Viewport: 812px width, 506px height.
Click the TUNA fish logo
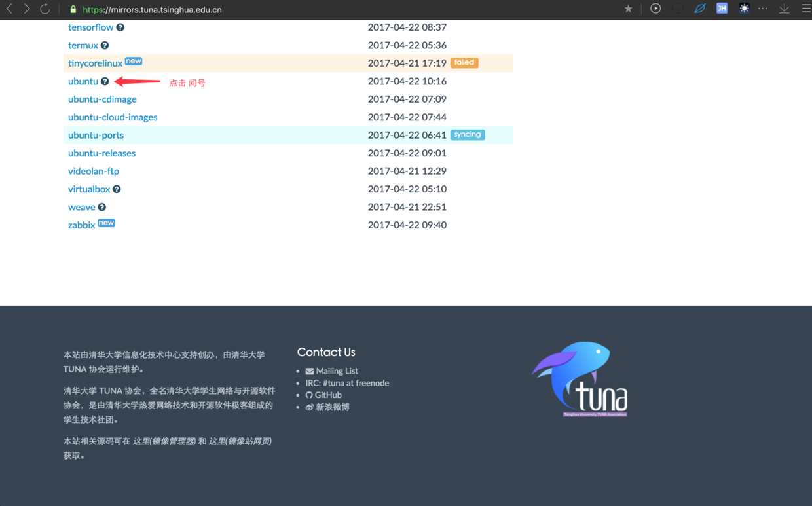[x=581, y=379]
